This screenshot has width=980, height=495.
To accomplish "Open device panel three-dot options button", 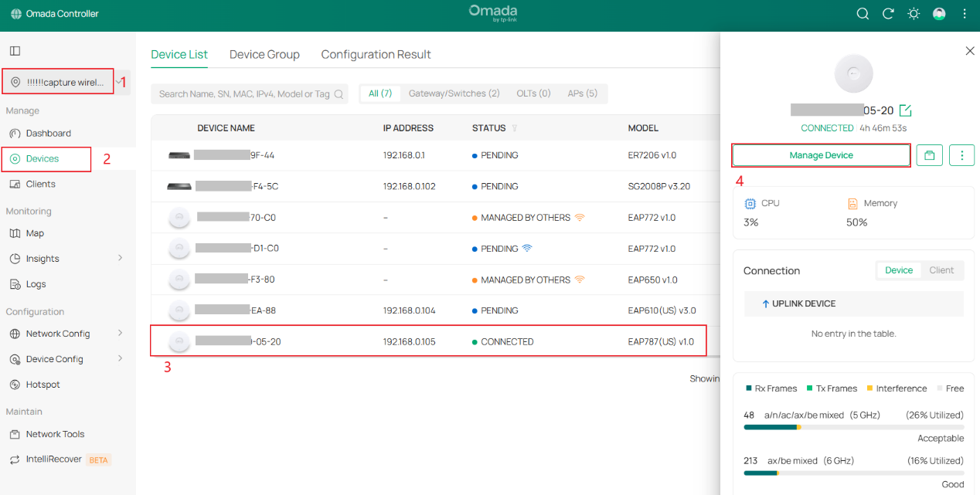I will point(961,155).
